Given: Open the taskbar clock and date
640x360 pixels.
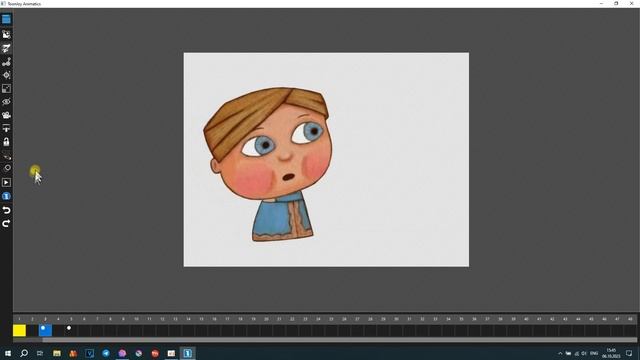Looking at the screenshot, I should click(611, 353).
